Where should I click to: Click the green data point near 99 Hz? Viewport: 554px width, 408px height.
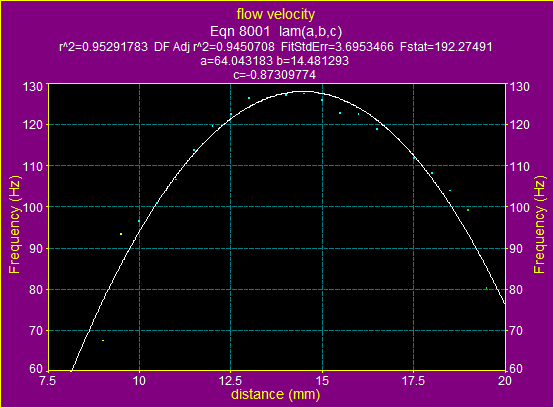tap(468, 210)
